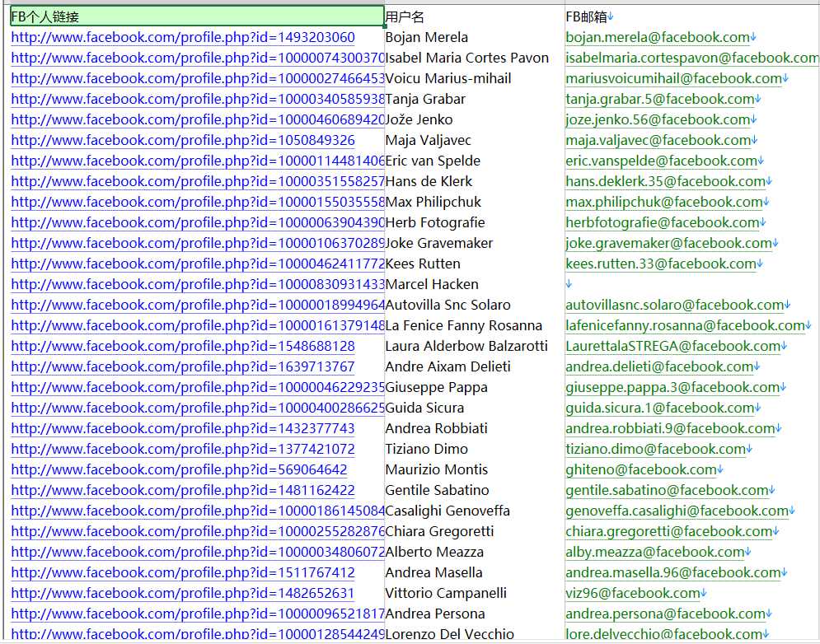Select the name cell Hans de Klerk
The image size is (820, 644).
pos(429,181)
